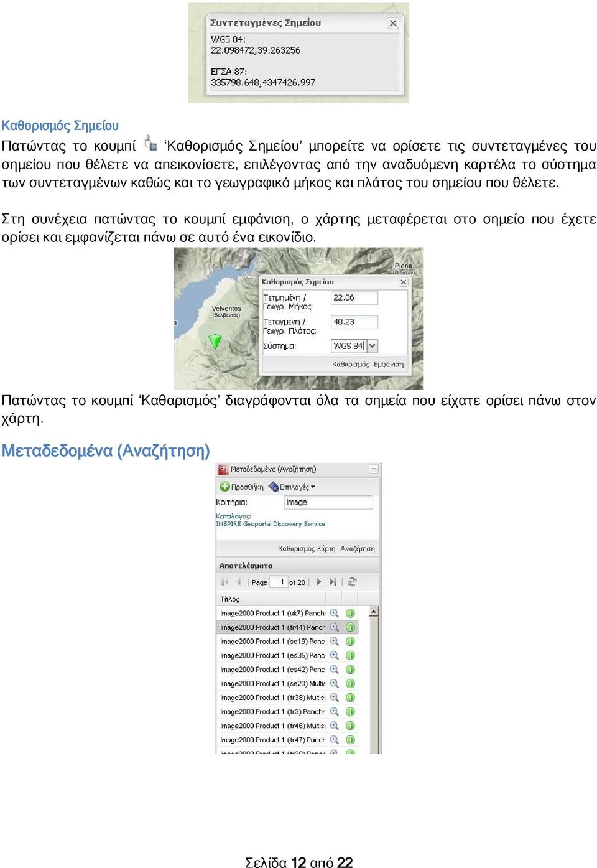The image size is (597, 868).
Task: Collapse the Μεταδεδομένα (Αναζήτηση) panel
Action: pyautogui.click(x=374, y=469)
